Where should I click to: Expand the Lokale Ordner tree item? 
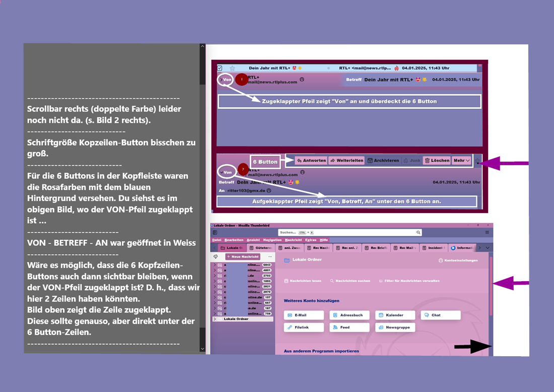click(x=215, y=319)
